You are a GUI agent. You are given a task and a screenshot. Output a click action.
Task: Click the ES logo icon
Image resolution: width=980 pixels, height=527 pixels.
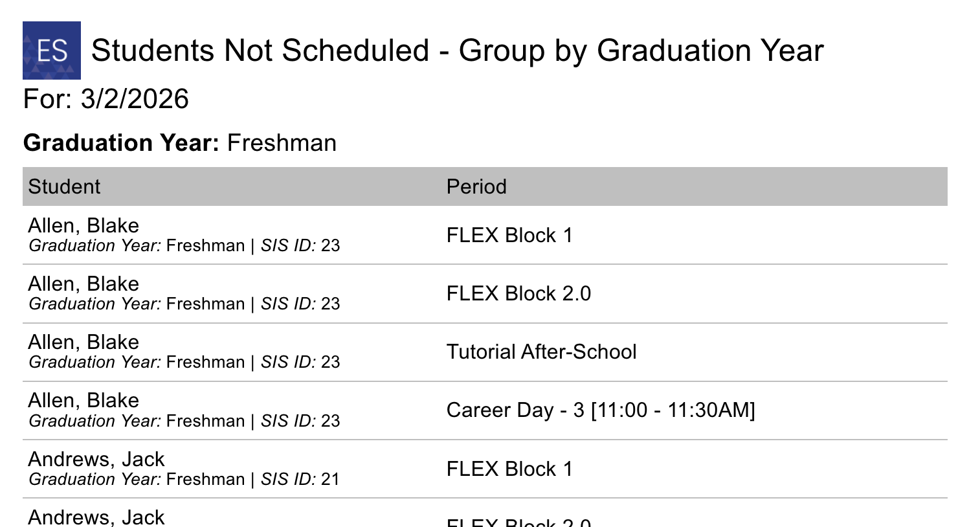pyautogui.click(x=52, y=50)
